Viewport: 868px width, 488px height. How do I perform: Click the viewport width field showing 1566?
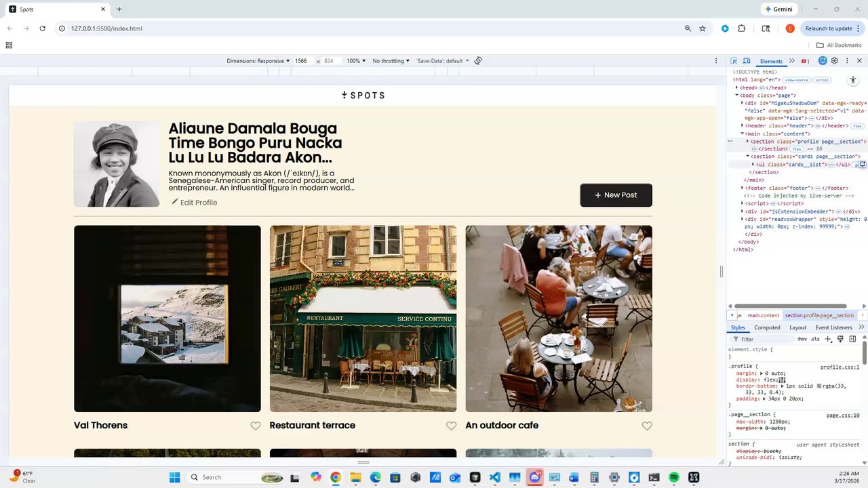(302, 61)
